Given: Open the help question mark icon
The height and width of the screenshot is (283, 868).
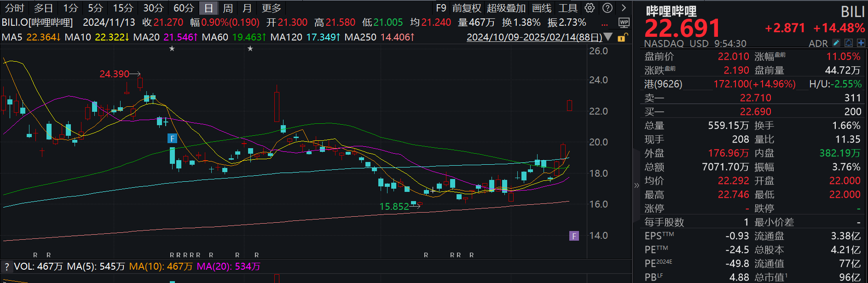Looking at the screenshot, I should click(x=608, y=8).
